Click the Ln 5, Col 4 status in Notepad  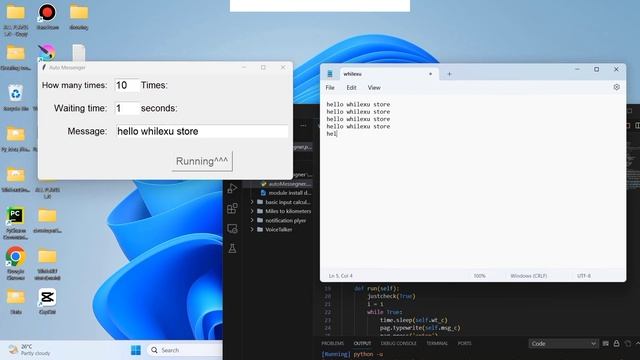click(x=340, y=276)
